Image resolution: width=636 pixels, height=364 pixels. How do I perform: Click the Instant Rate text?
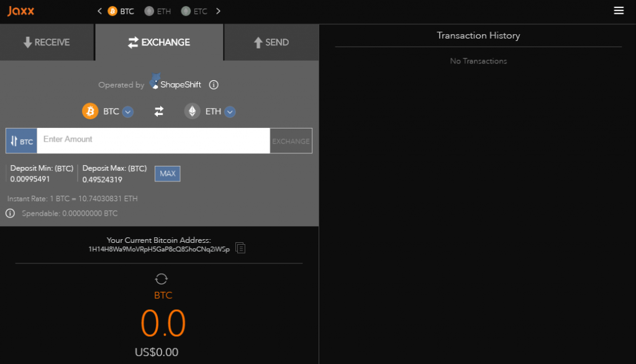click(72, 199)
